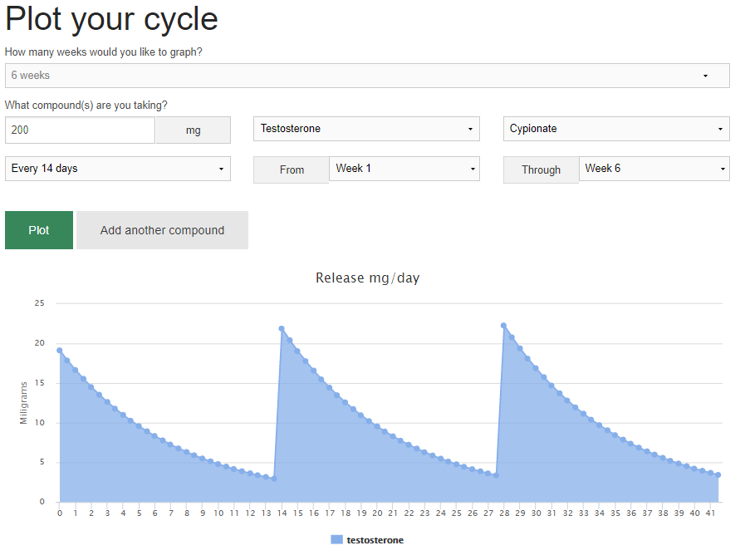745x560 pixels.
Task: Open the Every 14 days frequency dropdown
Action: (x=118, y=169)
